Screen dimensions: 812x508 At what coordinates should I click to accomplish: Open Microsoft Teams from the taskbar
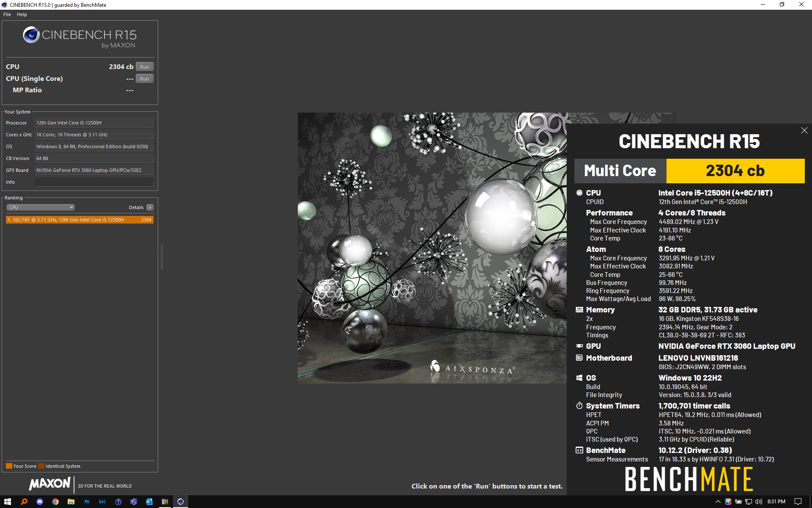tap(134, 502)
